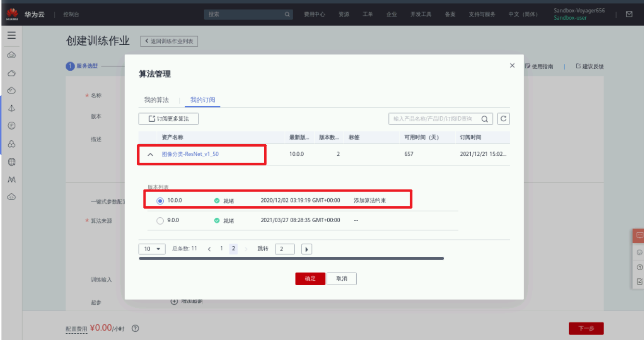Click the red 确定 button

(310, 279)
